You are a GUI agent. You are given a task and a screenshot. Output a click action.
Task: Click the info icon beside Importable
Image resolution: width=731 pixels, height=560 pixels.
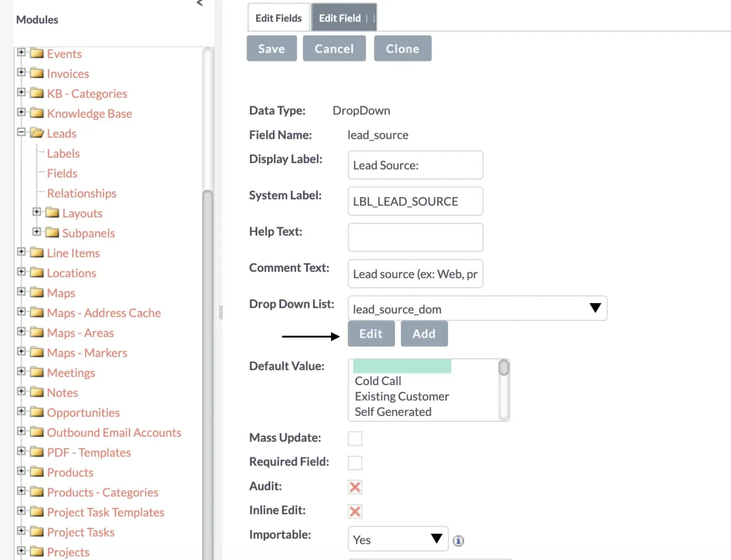(458, 541)
